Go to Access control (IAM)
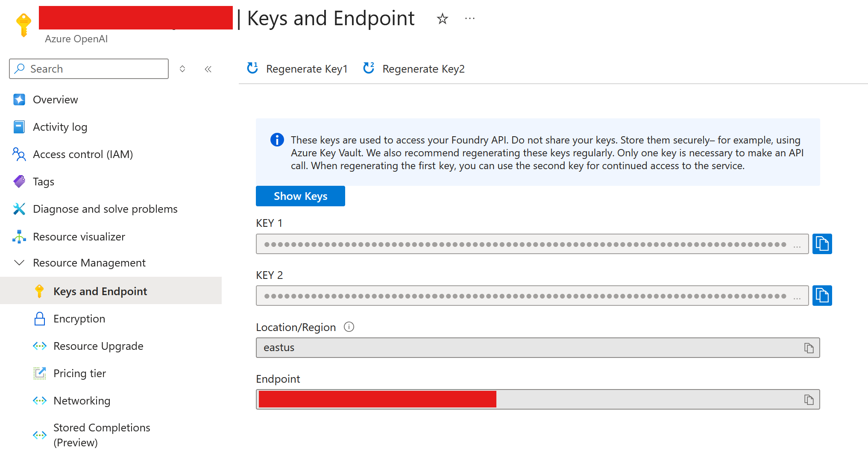Viewport: 868px width, 457px height. click(82, 154)
